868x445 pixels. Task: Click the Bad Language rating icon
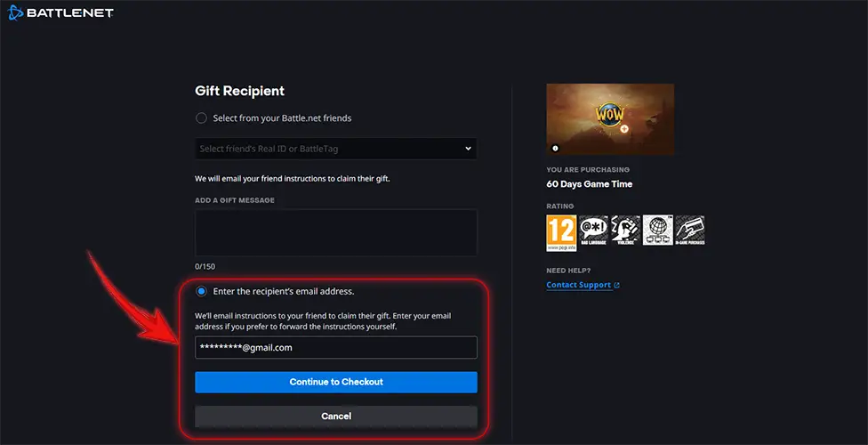593,231
